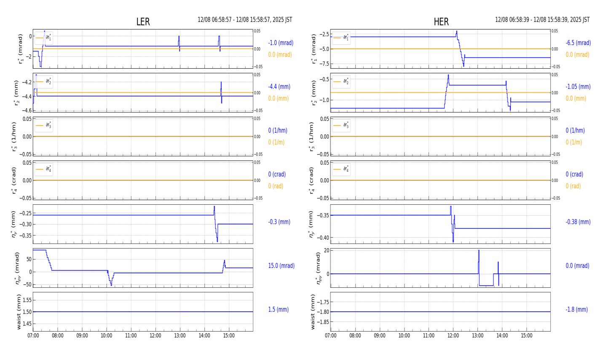Click 0 (rad) beside LER r4* plot
The height and width of the screenshot is (364, 595).
276,186
